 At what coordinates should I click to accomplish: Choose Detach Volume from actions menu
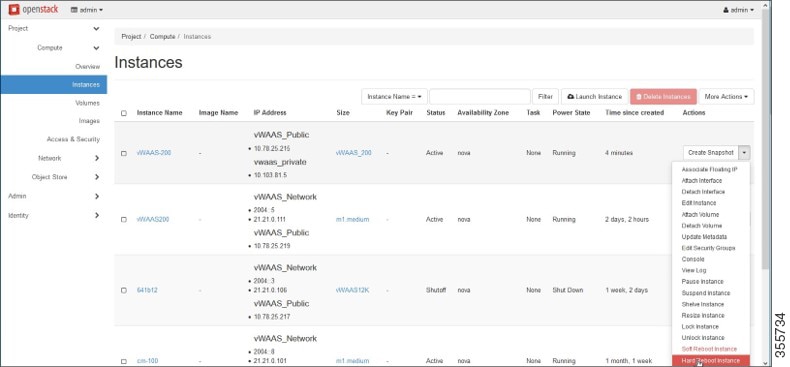tap(701, 226)
